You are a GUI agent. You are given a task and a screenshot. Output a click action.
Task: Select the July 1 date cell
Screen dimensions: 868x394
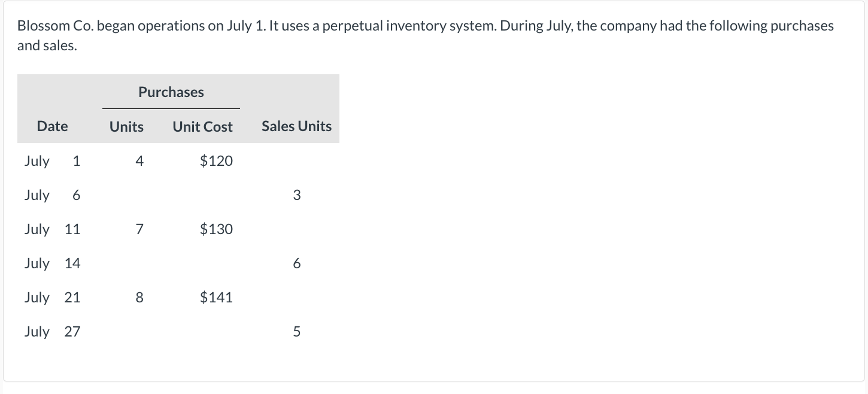pyautogui.click(x=52, y=161)
